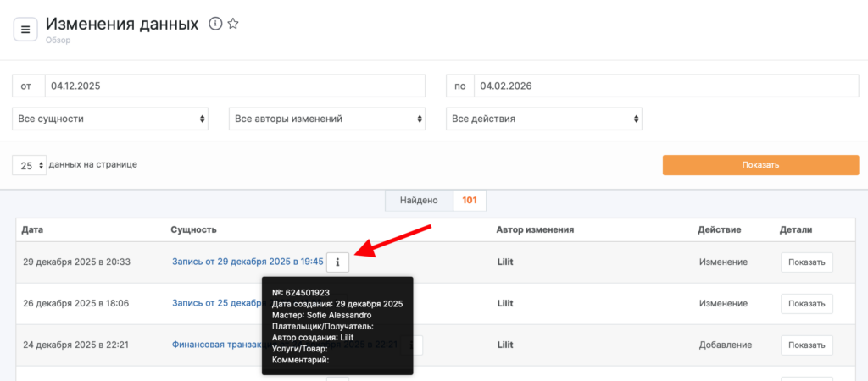Click the circled info icon next to Изменения данных
868x381 pixels.
tap(215, 24)
